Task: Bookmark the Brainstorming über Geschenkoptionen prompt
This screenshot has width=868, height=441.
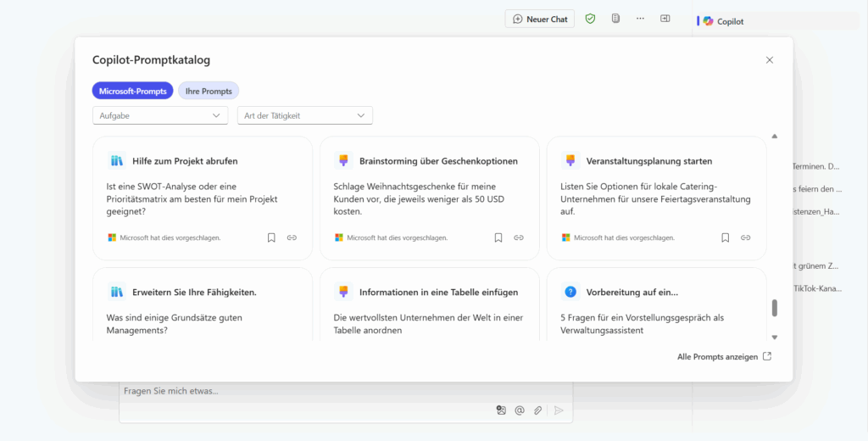Action: pyautogui.click(x=498, y=237)
